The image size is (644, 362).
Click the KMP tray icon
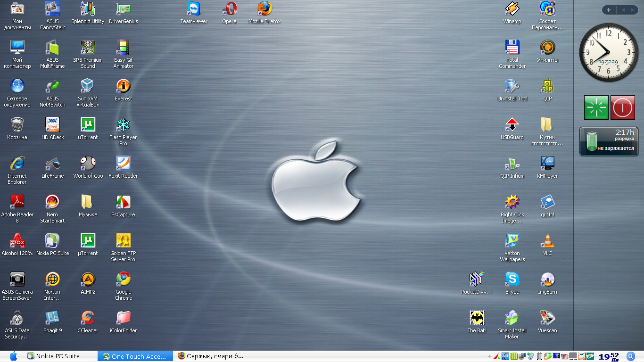click(x=505, y=356)
